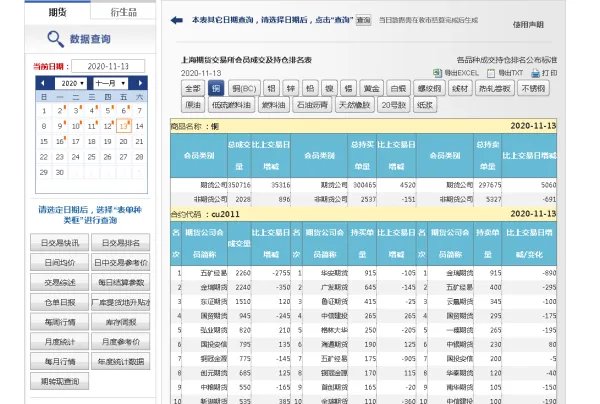Select the 镍 product tab
Screen dimensions: 600x404
tap(329, 88)
